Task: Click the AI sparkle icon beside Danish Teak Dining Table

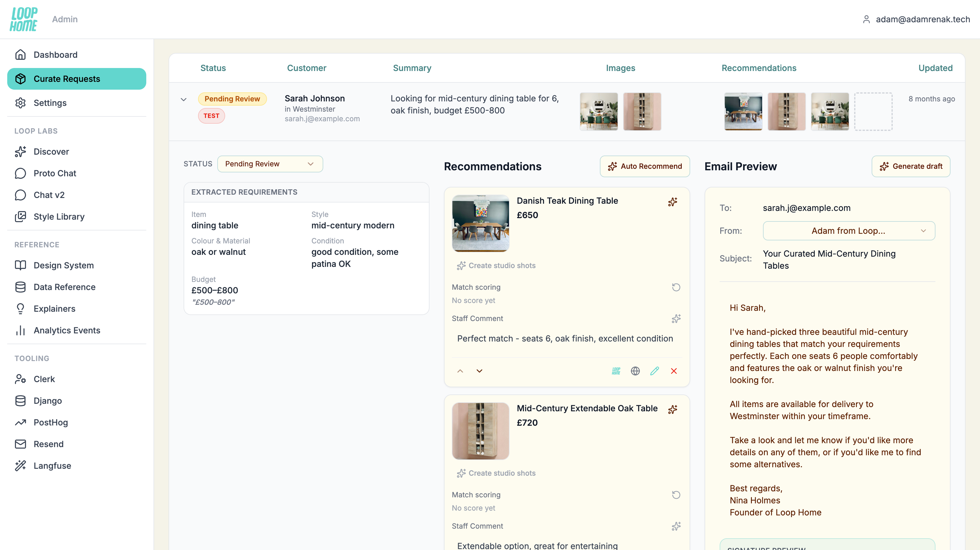Action: pos(673,202)
